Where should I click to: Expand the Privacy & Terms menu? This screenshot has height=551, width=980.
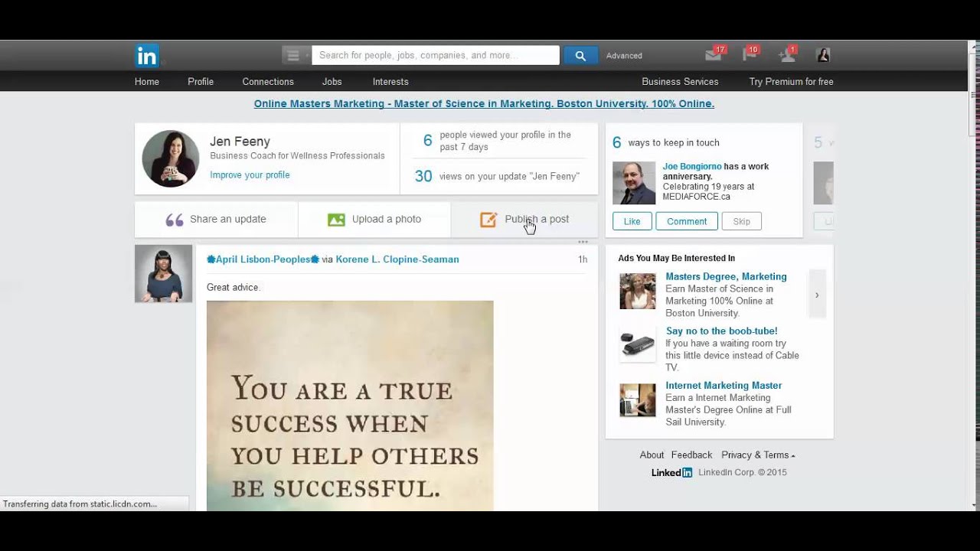coord(758,455)
